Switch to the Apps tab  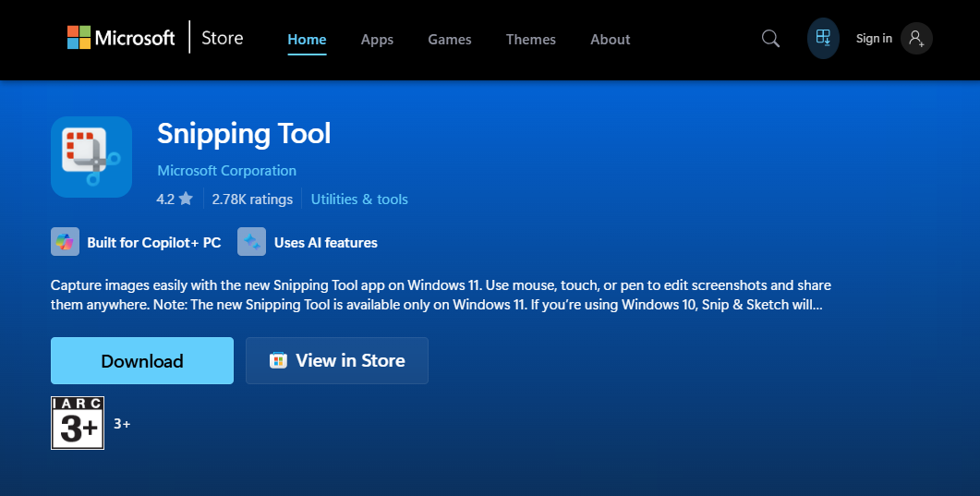(377, 40)
